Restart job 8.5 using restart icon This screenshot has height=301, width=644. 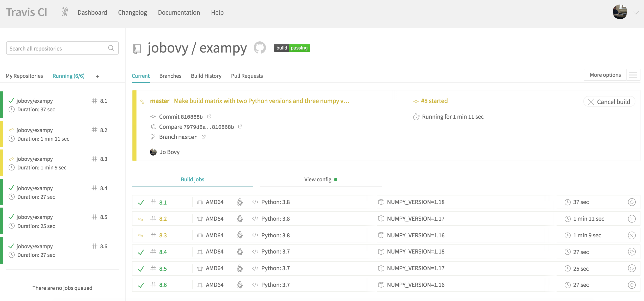(632, 268)
